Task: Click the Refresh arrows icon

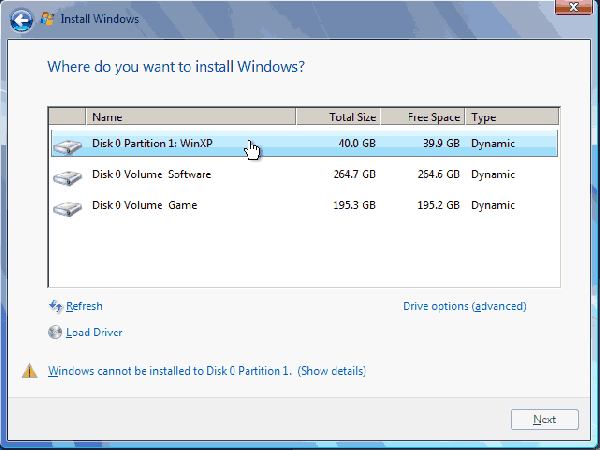Action: (x=55, y=307)
